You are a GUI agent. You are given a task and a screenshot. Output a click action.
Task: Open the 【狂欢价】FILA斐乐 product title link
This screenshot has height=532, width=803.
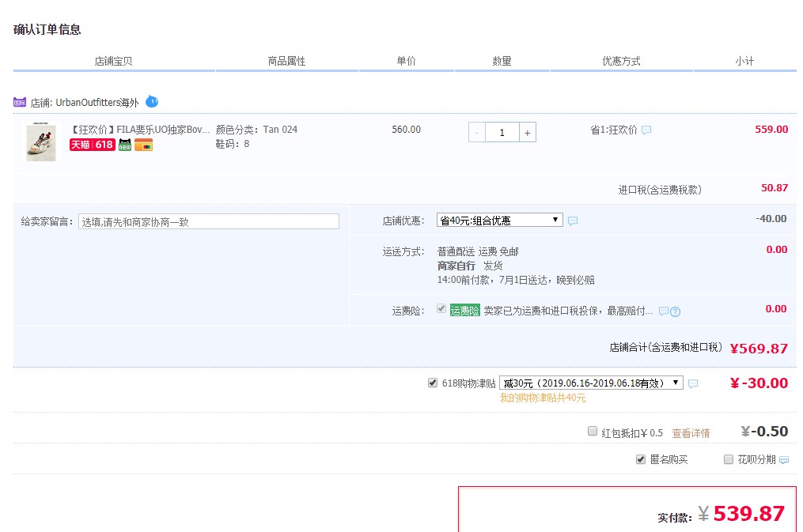[140, 130]
